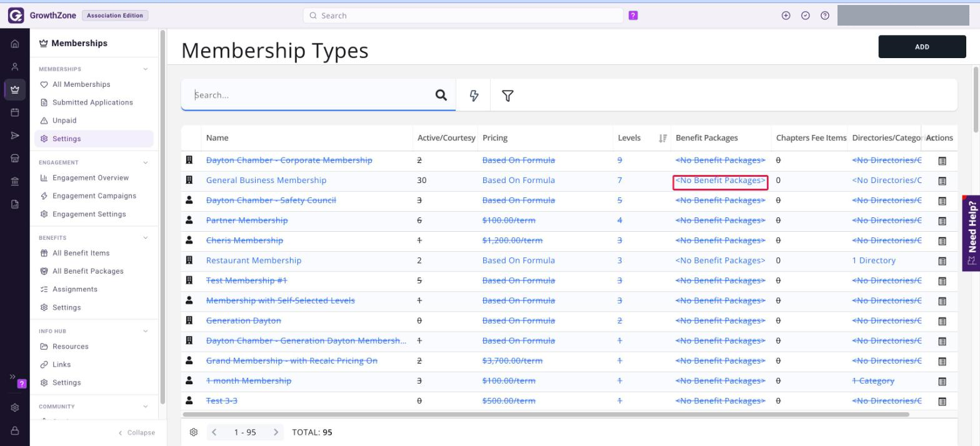Open the Reports document icon in left rail
The width and height of the screenshot is (980, 446).
15,204
